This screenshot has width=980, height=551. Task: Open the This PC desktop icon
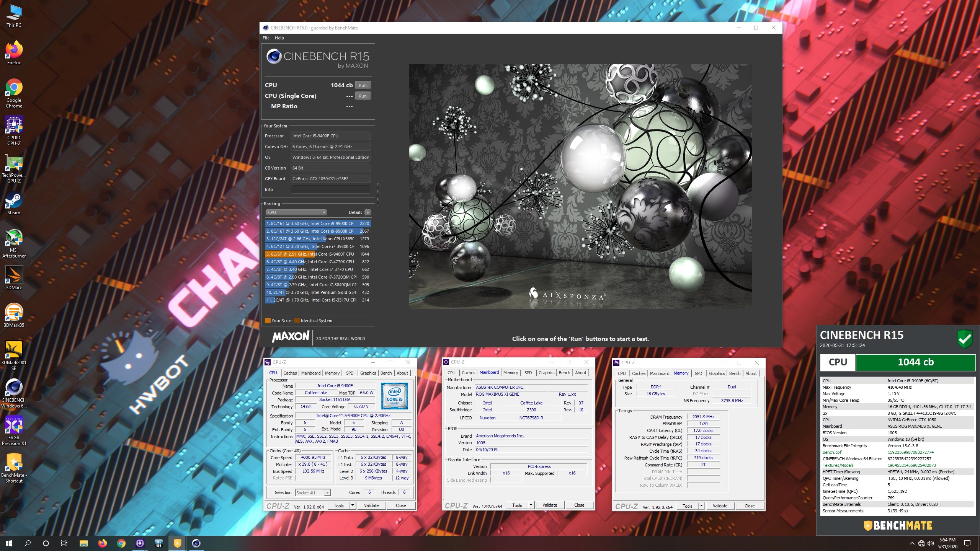pos(14,16)
